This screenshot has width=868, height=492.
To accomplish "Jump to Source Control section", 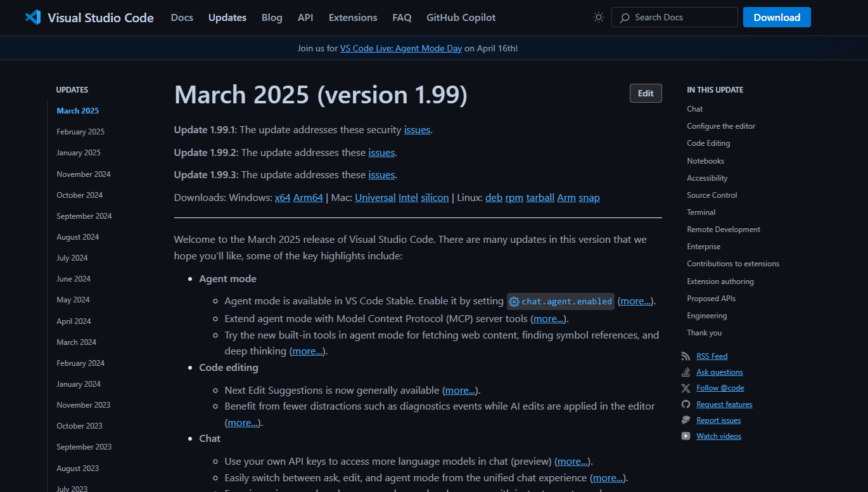I will pyautogui.click(x=712, y=195).
